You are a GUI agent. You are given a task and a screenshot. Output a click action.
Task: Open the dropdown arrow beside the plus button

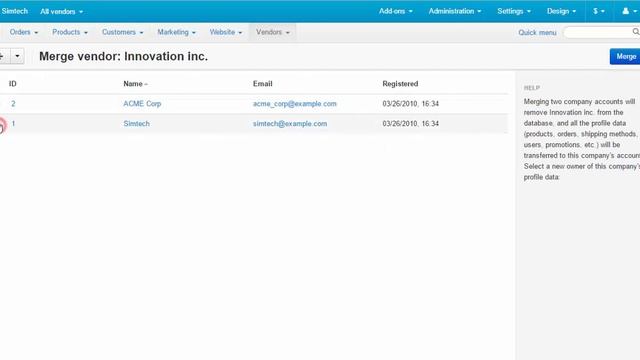(x=17, y=56)
